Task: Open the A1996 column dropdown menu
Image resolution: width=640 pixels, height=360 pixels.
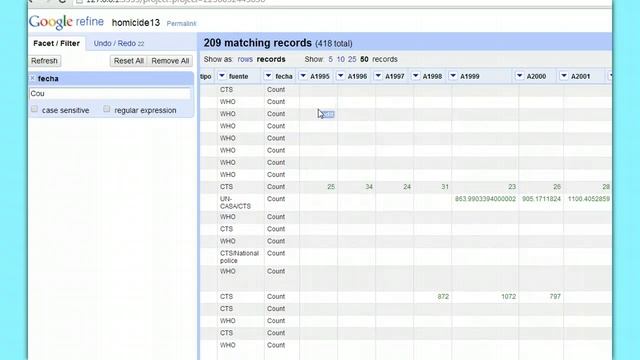Action: click(340, 76)
